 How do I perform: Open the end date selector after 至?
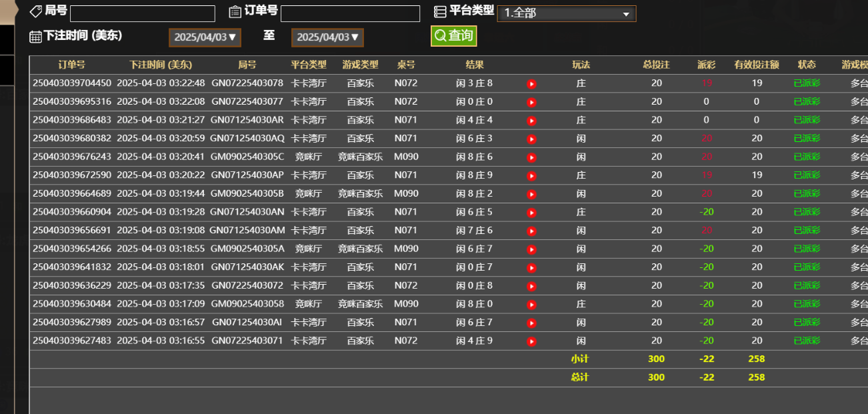pyautogui.click(x=327, y=37)
